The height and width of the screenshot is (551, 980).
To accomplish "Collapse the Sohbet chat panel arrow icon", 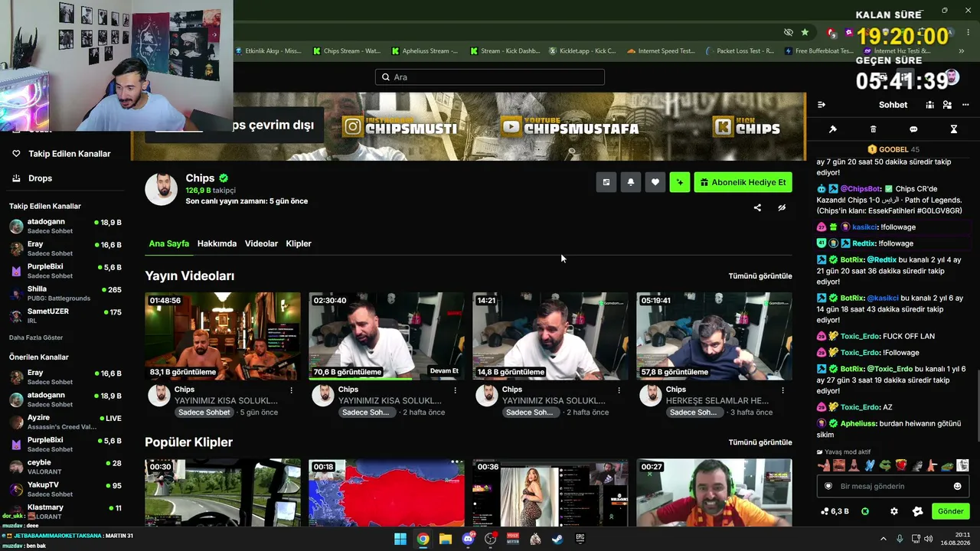I will [822, 105].
